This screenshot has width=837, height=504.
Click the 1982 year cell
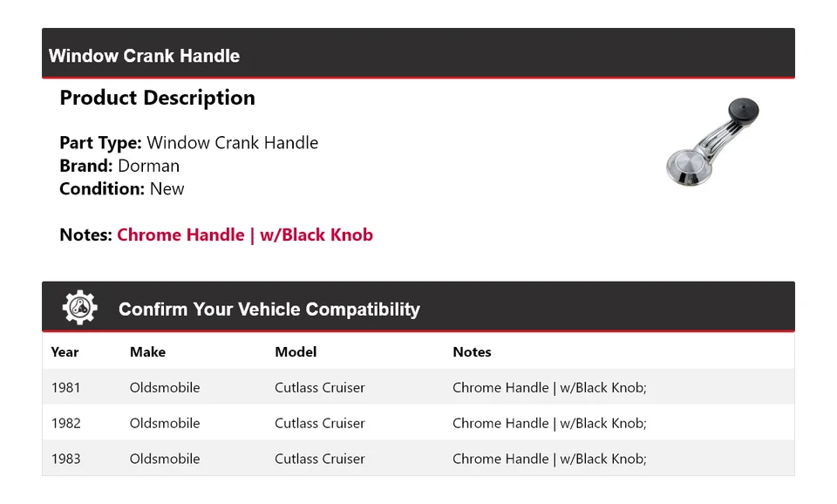tap(65, 423)
